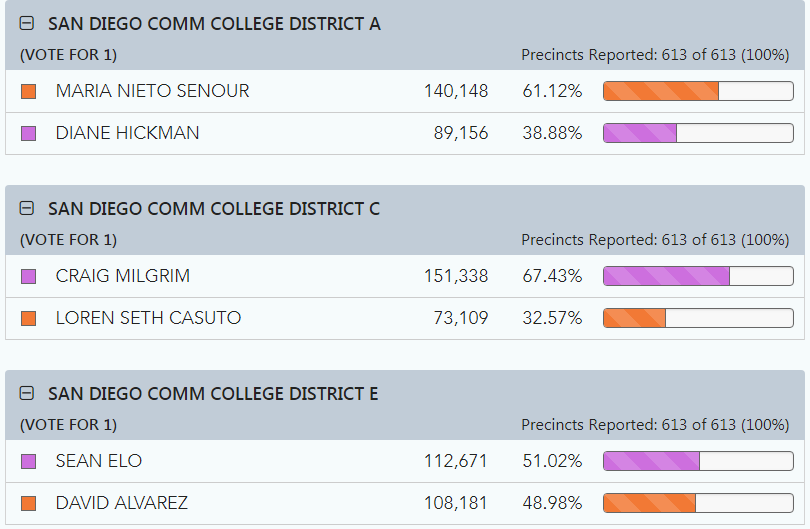Click the District C heading title
Viewport: 810px width, 529px height.
(214, 209)
